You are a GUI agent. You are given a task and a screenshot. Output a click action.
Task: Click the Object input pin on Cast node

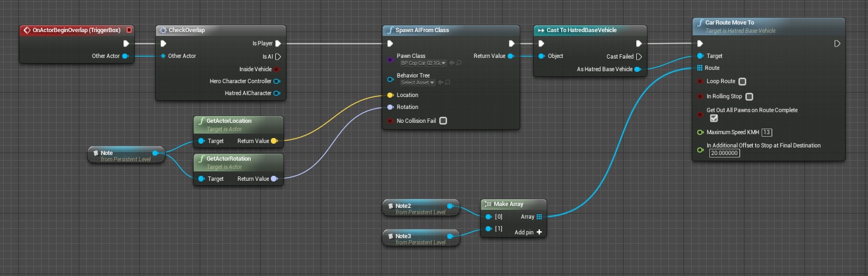click(x=541, y=56)
